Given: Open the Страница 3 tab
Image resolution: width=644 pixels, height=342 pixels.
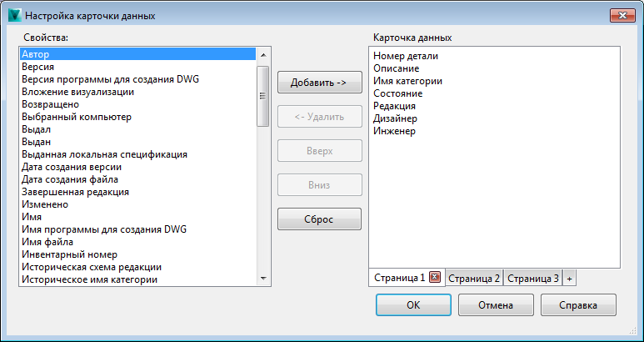Looking at the screenshot, I should tap(533, 278).
